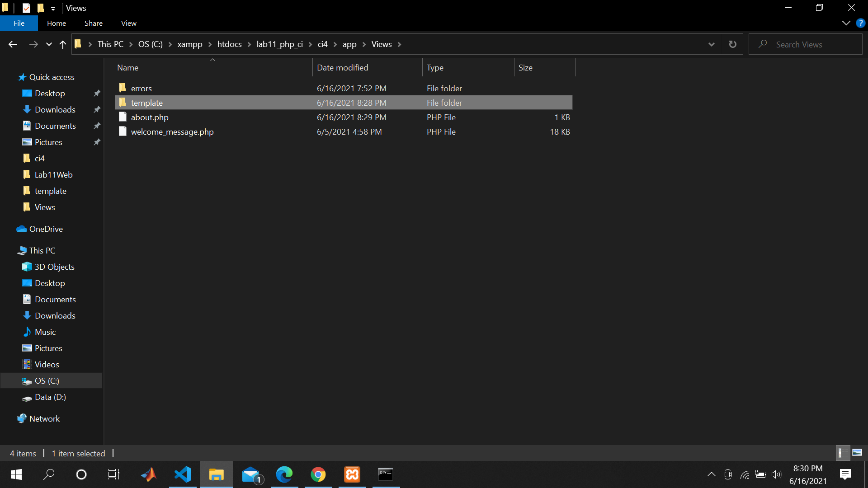This screenshot has width=868, height=488.
Task: Navigate up to the app folder
Action: pyautogui.click(x=62, y=44)
